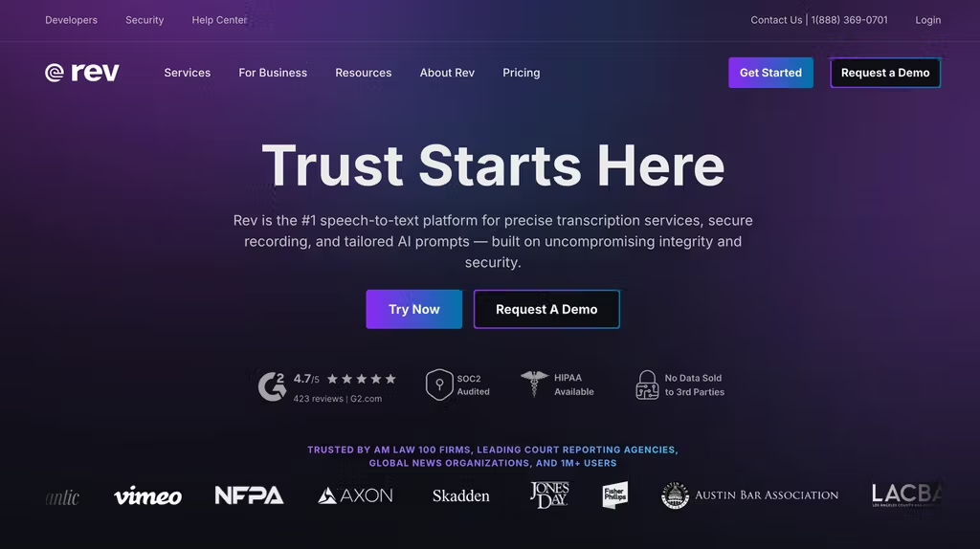The height and width of the screenshot is (549, 980).
Task: Click the Axon logo
Action: coord(356,495)
